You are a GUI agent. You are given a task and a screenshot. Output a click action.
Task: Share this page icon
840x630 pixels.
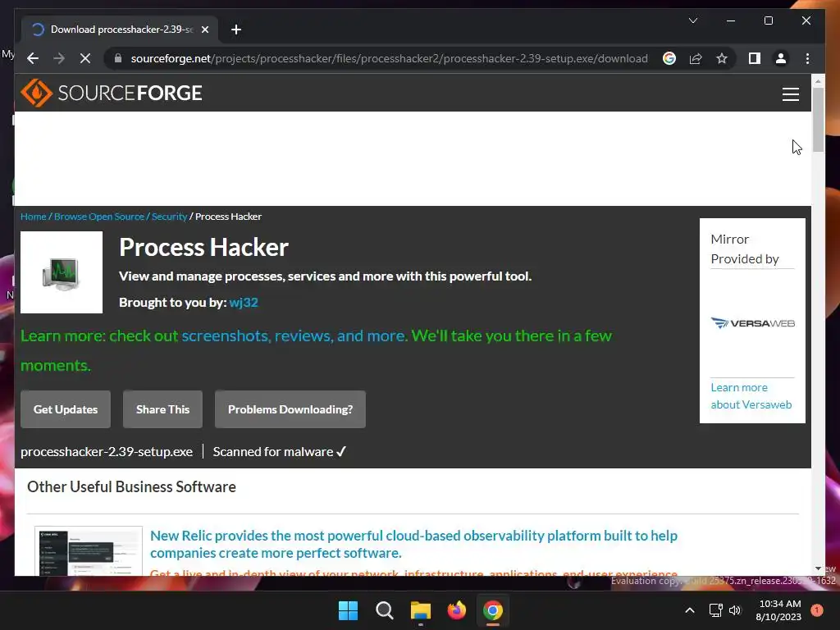pos(696,58)
